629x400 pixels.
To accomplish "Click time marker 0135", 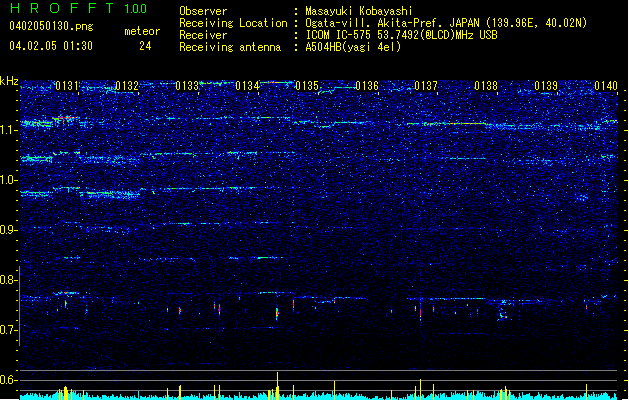I will pyautogui.click(x=307, y=86).
